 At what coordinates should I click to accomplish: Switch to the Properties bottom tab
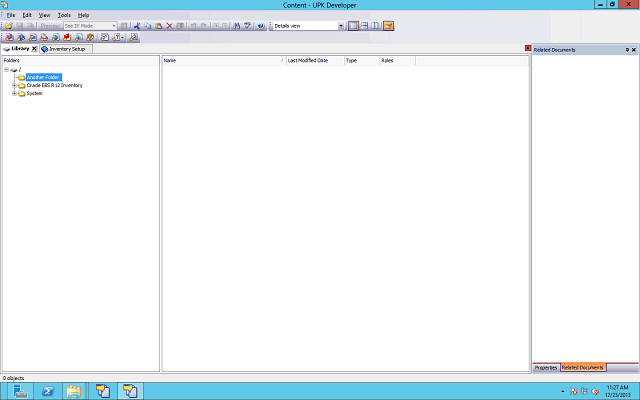[546, 367]
